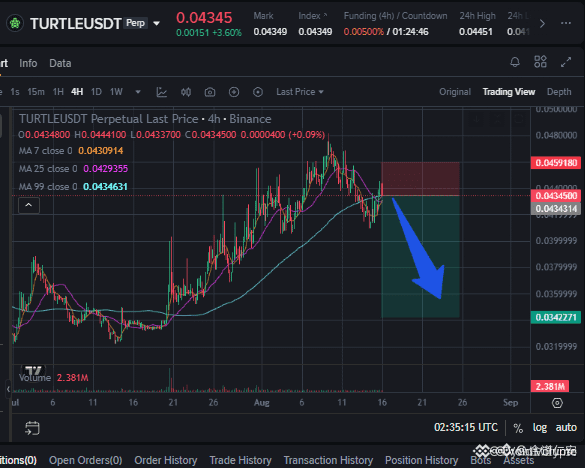Viewport: 585px width, 468px height.
Task: Open technical indicators chart icon
Action: pyautogui.click(x=162, y=92)
